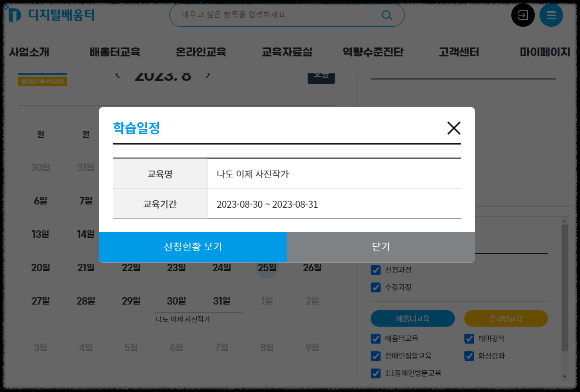The image size is (580, 392).
Task: Select calendar date 21일
Action: pos(86,268)
